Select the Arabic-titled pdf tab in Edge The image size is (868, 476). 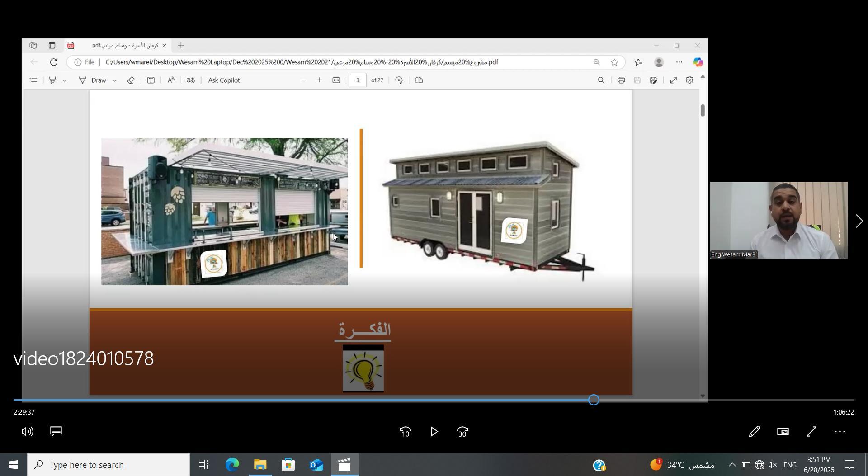coord(118,45)
